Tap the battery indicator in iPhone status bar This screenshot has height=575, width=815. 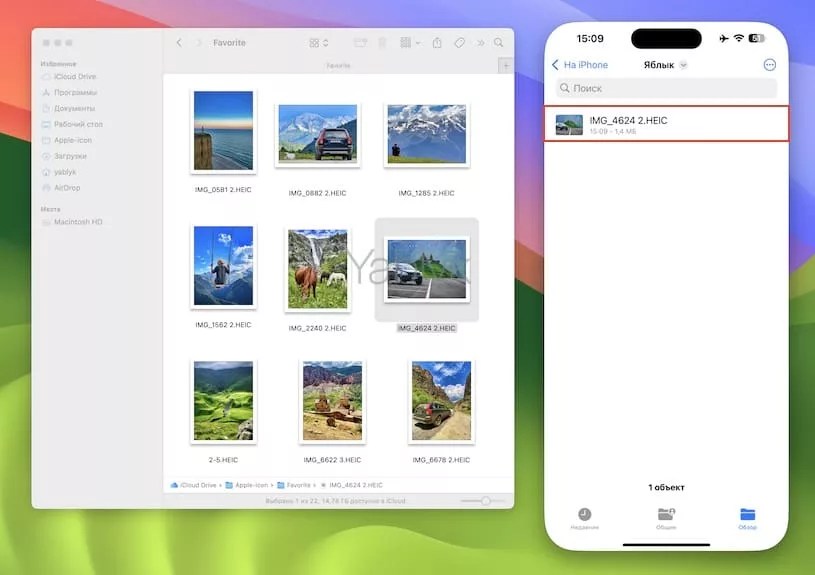point(756,38)
